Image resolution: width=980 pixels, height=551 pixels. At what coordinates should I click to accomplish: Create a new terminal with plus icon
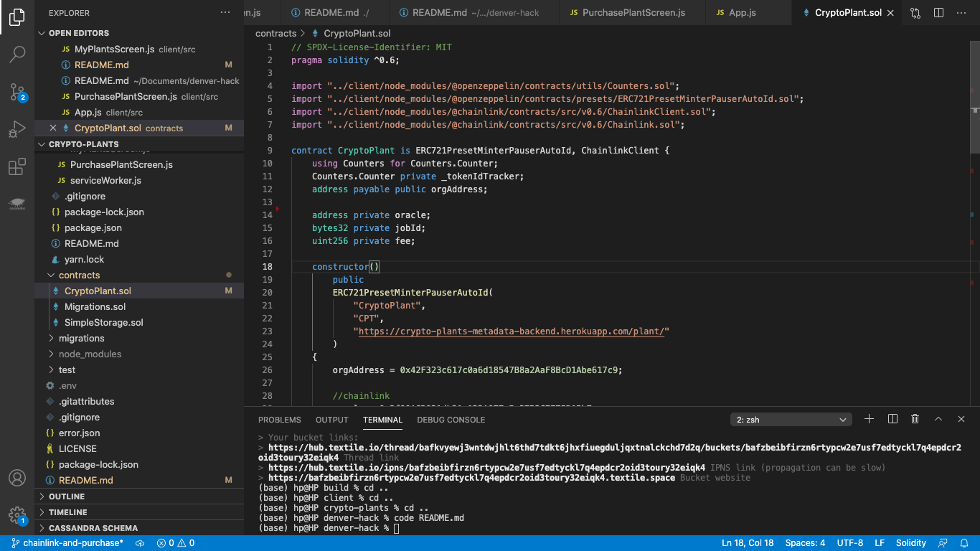869,419
